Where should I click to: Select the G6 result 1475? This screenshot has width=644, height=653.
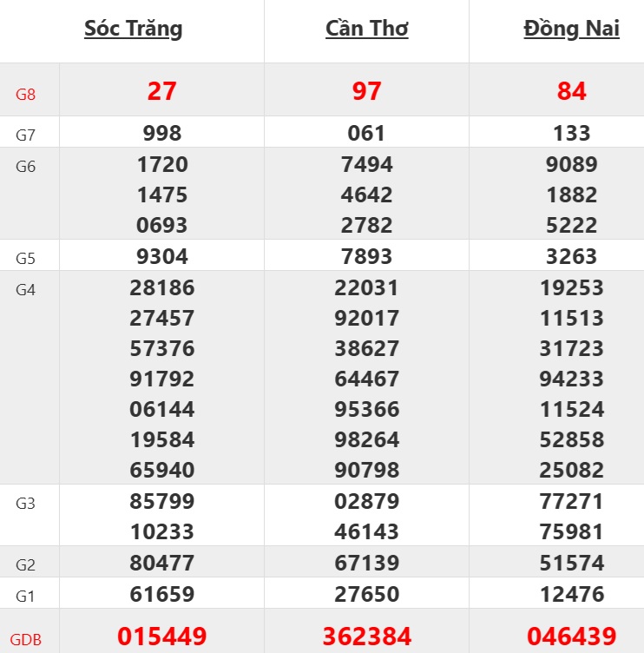(x=162, y=195)
